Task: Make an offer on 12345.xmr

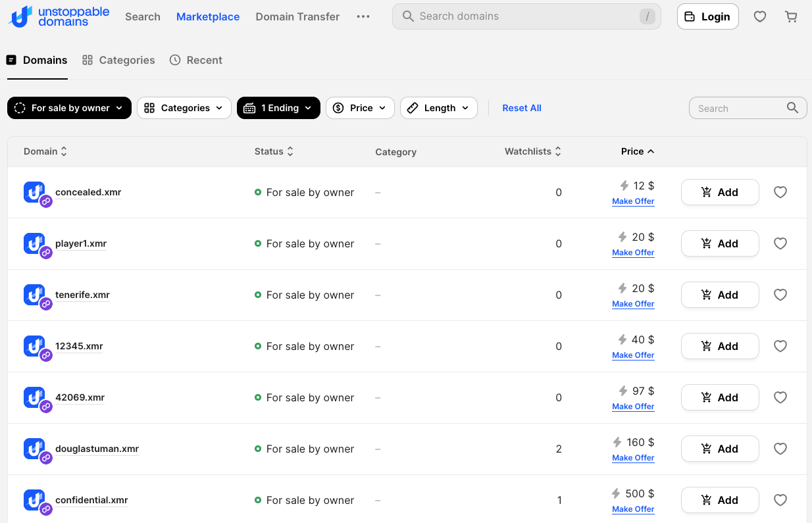Action: [x=633, y=355]
